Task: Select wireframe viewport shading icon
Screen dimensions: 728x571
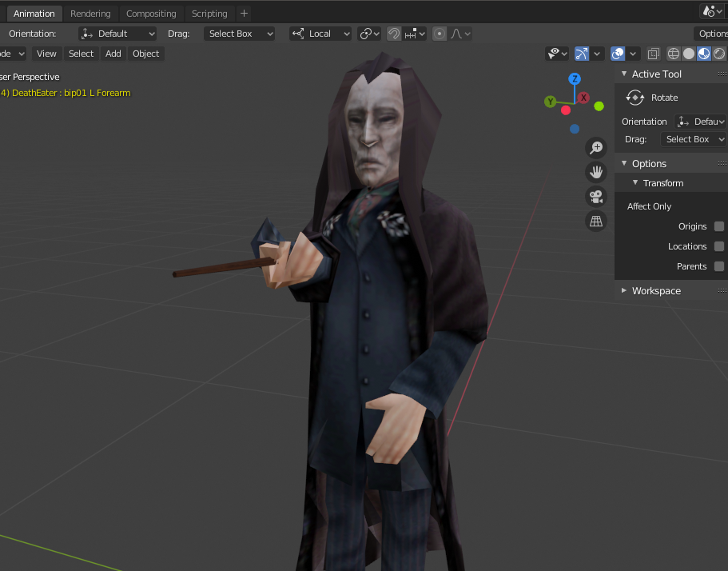Action: click(x=673, y=54)
